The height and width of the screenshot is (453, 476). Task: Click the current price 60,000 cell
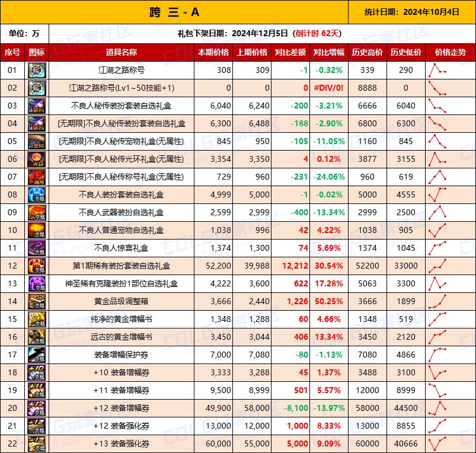tap(213, 444)
